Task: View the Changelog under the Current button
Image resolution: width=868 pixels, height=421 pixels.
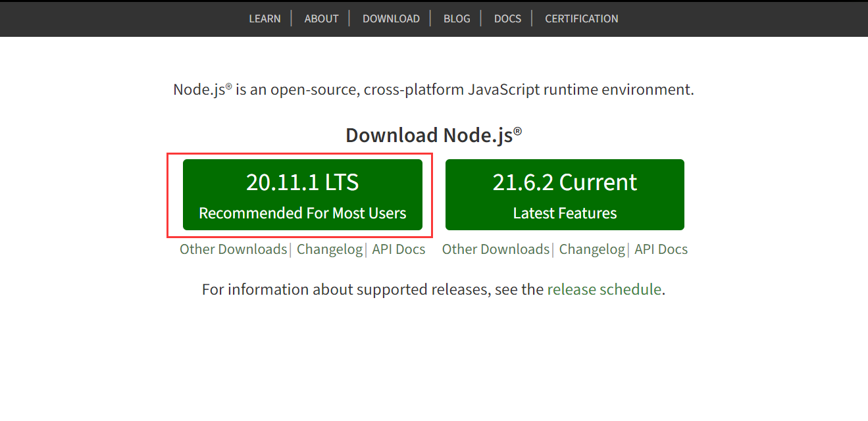Action: [x=592, y=249]
